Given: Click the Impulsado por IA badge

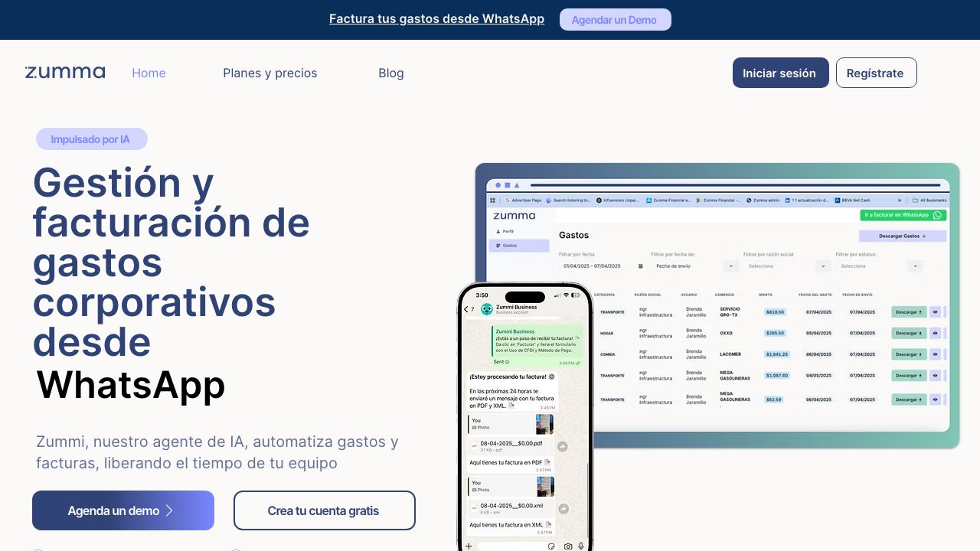Looking at the screenshot, I should tap(91, 139).
